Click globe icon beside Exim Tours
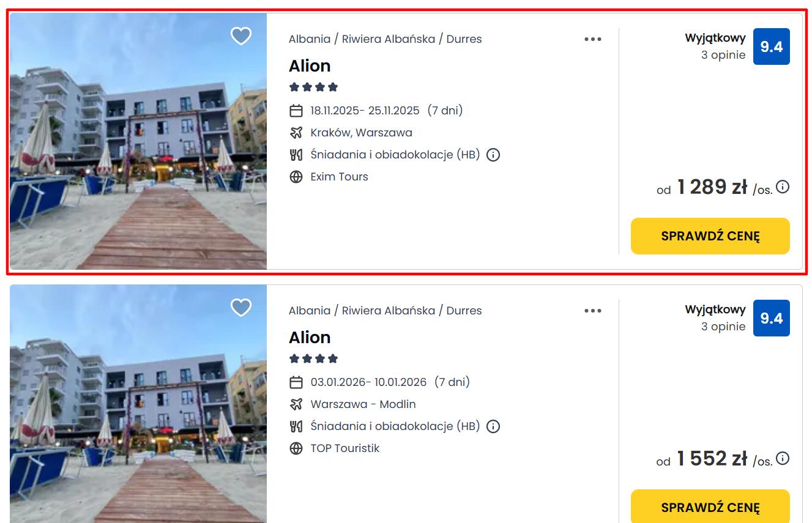Viewport: 812px width, 523px height. coord(296,177)
